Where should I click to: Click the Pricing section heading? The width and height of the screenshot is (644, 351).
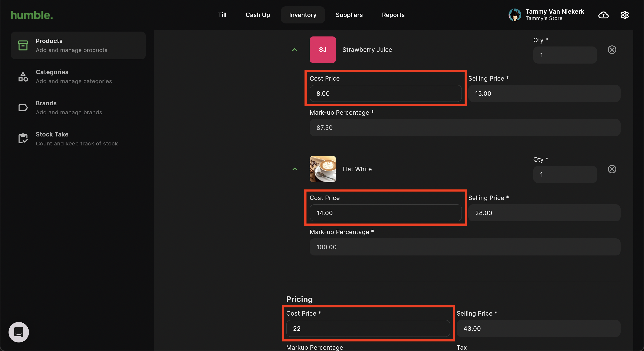tap(299, 299)
